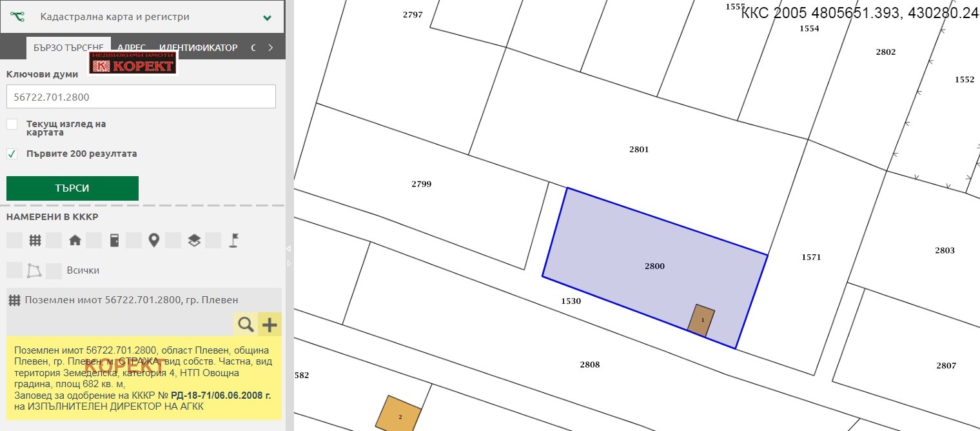Click the layers stack filter icon
Screen dimensions: 980x431
(194, 241)
